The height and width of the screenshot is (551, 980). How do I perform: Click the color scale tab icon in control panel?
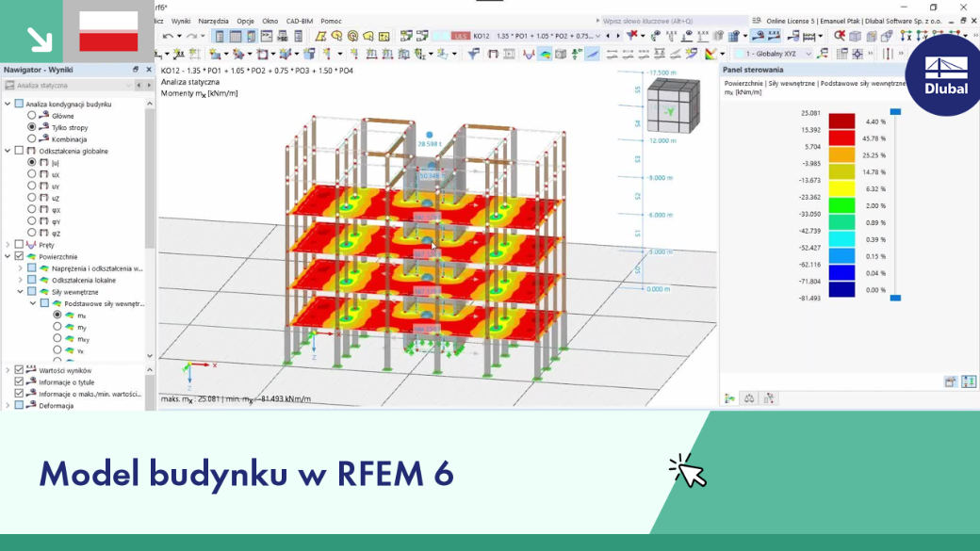[729, 398]
